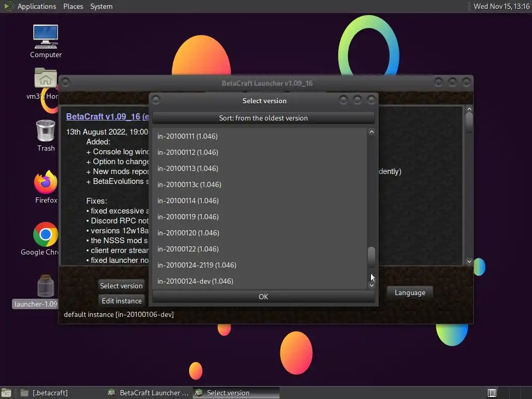Select version in-20100114 (1.046)
This screenshot has width=532, height=399.
[260, 201]
